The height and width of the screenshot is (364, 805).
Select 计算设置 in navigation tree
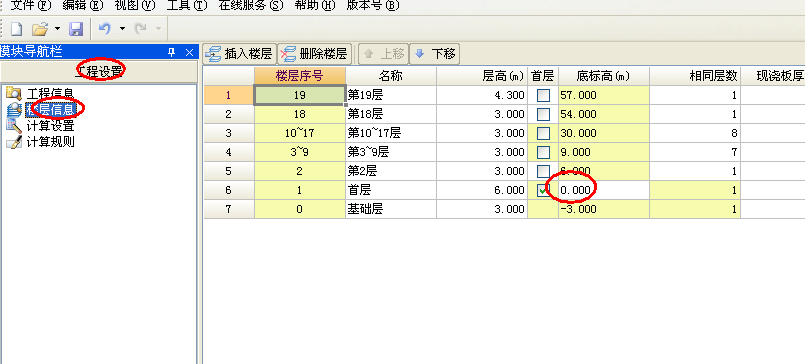point(50,125)
